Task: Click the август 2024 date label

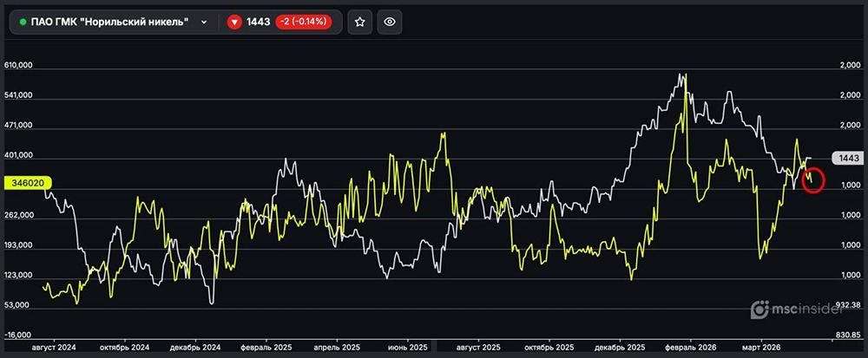Action: pos(54,346)
